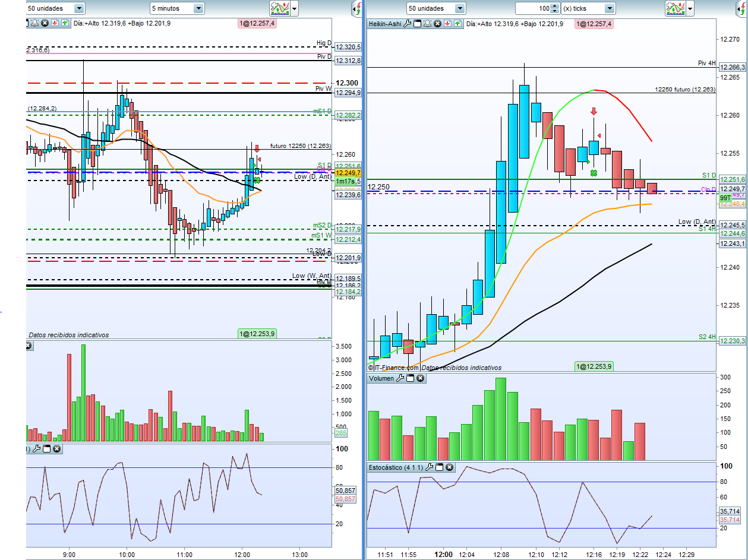Maximize the Heikin-Ashi price panel icon
Image resolution: width=748 pixels, height=560 pixels.
(417, 24)
